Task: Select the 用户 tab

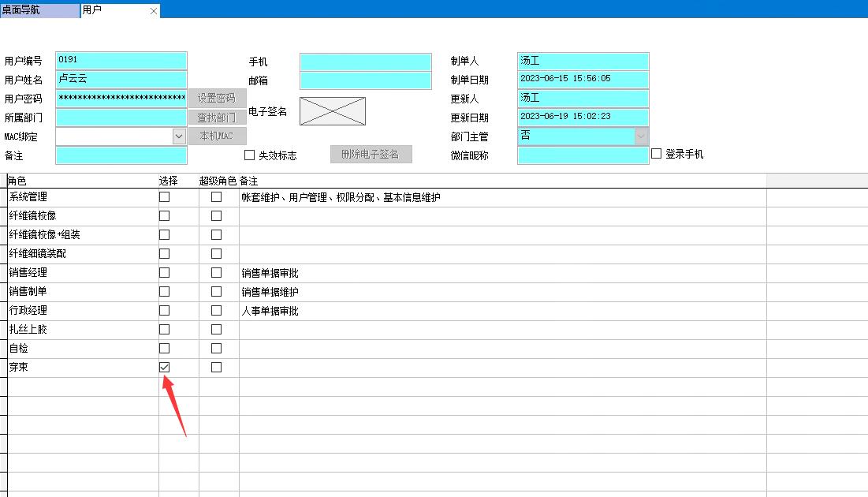Action: tap(110, 10)
